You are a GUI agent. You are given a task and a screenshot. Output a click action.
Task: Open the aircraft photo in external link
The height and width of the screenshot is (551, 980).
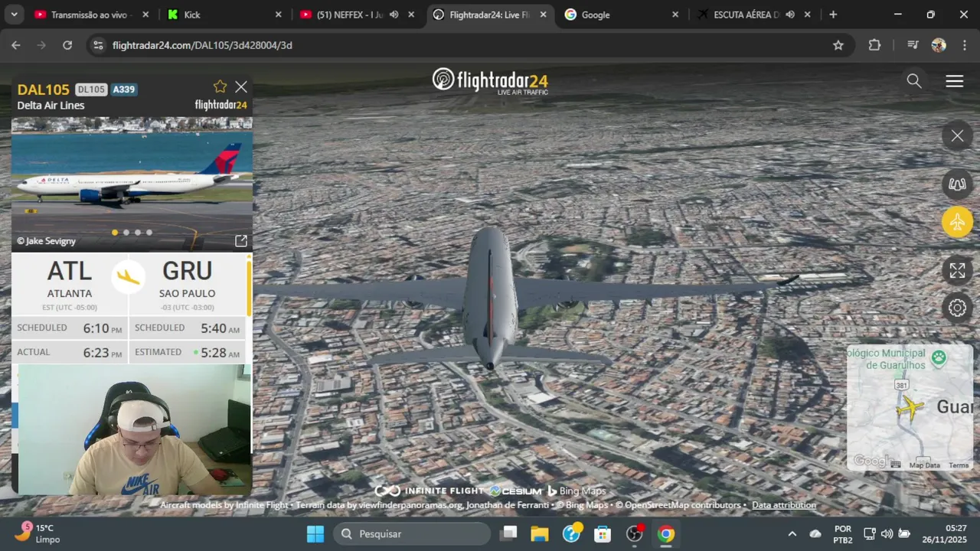(x=240, y=241)
